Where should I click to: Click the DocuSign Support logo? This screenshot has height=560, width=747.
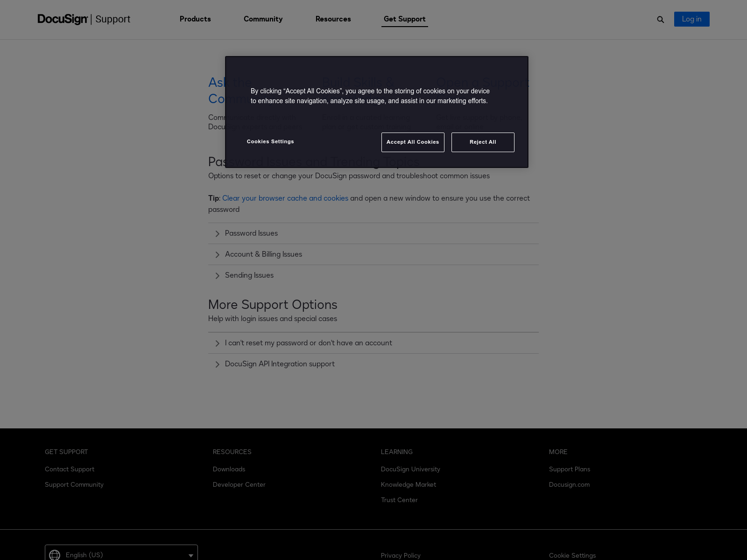click(x=84, y=19)
